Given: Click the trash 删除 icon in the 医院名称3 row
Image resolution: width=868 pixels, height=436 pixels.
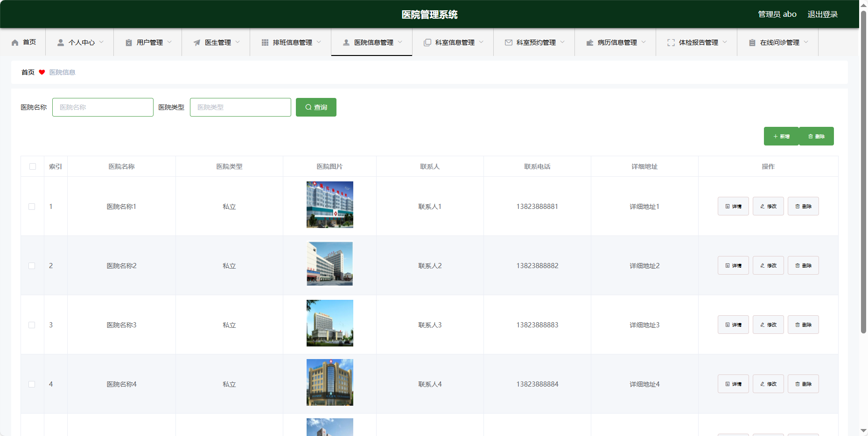Looking at the screenshot, I should point(798,325).
